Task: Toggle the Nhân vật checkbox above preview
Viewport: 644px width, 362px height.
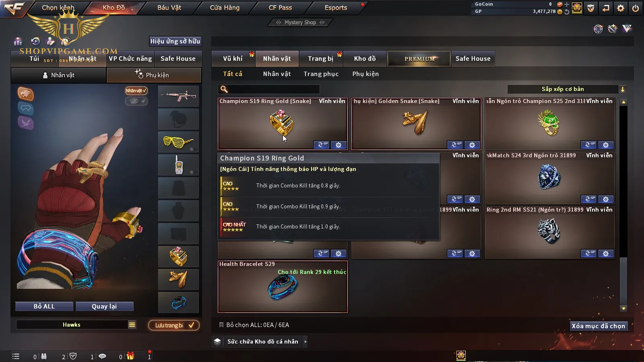Action: point(136,90)
